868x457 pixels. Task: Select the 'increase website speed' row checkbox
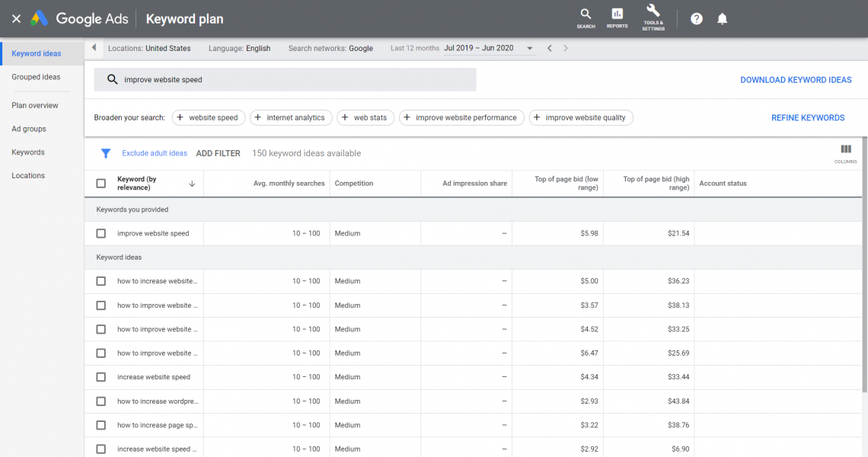(x=101, y=377)
